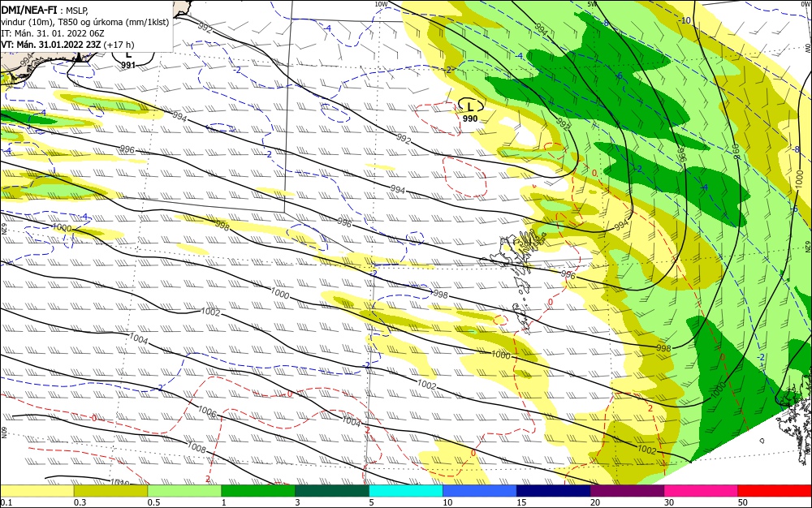Click the '5W' longitude label
The height and width of the screenshot is (508, 812).
tap(593, 4)
